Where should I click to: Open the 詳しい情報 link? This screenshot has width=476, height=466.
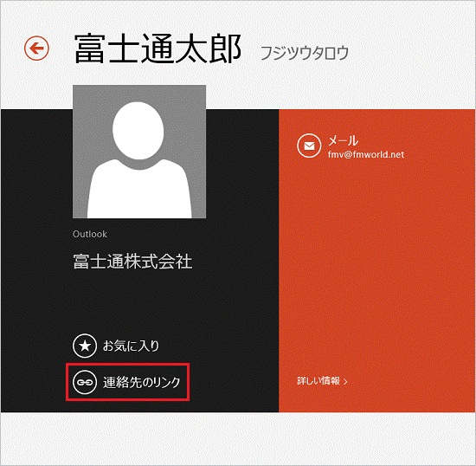pos(322,381)
